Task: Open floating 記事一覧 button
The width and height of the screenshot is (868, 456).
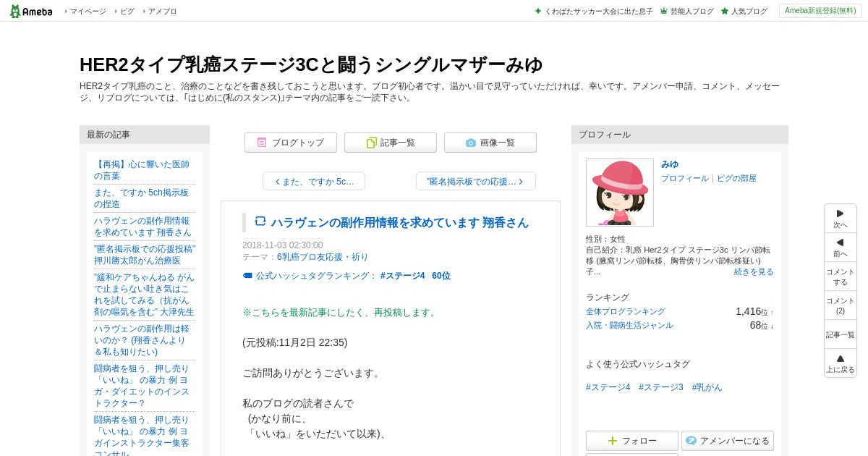Action: click(841, 334)
